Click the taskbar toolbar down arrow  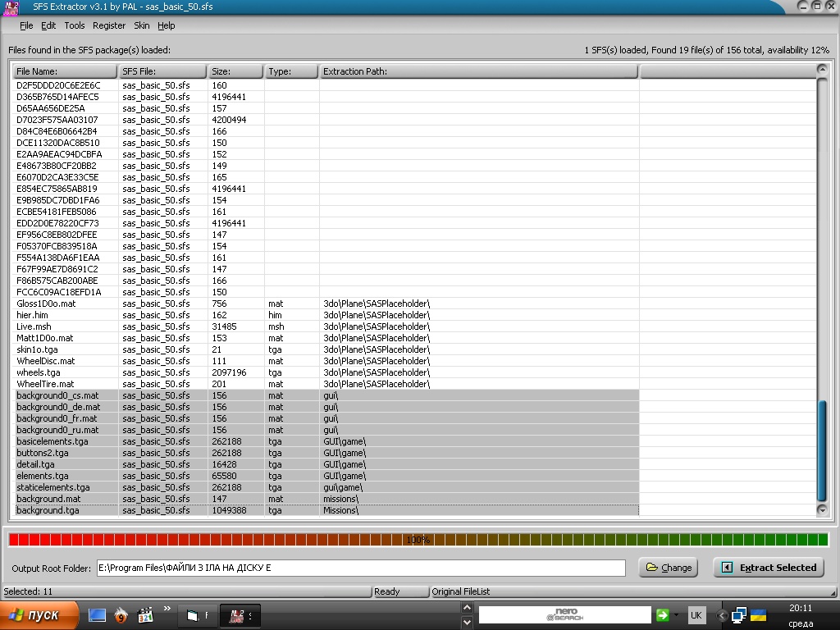(x=467, y=623)
